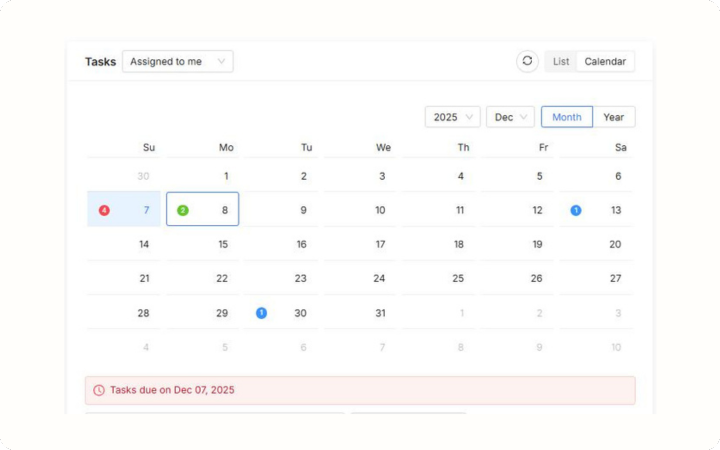This screenshot has width=720, height=450.
Task: Open the Dec month dropdown
Action: click(x=510, y=117)
